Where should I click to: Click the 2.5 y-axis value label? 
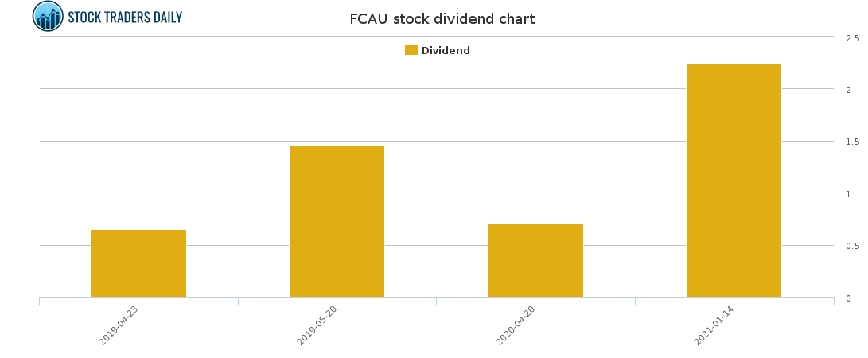(852, 38)
